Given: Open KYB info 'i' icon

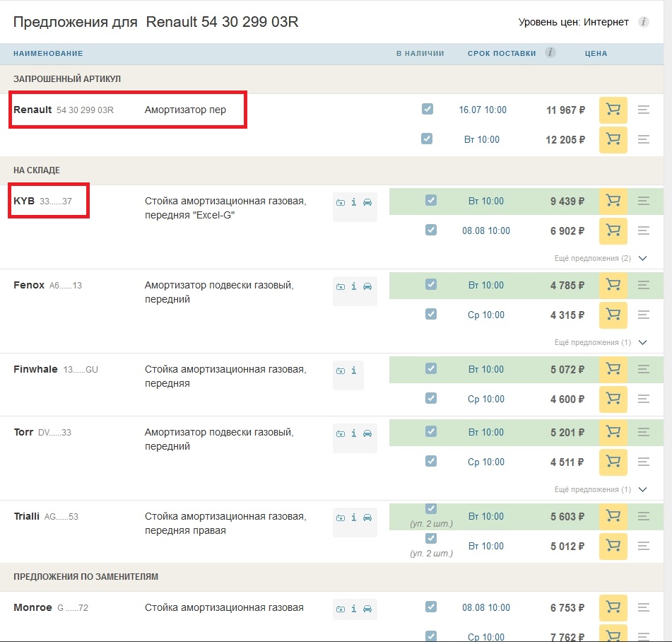Looking at the screenshot, I should [353, 202].
